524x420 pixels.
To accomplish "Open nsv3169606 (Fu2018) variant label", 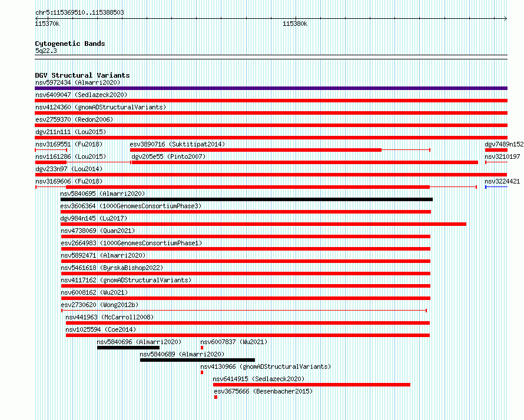I will tap(69, 181).
